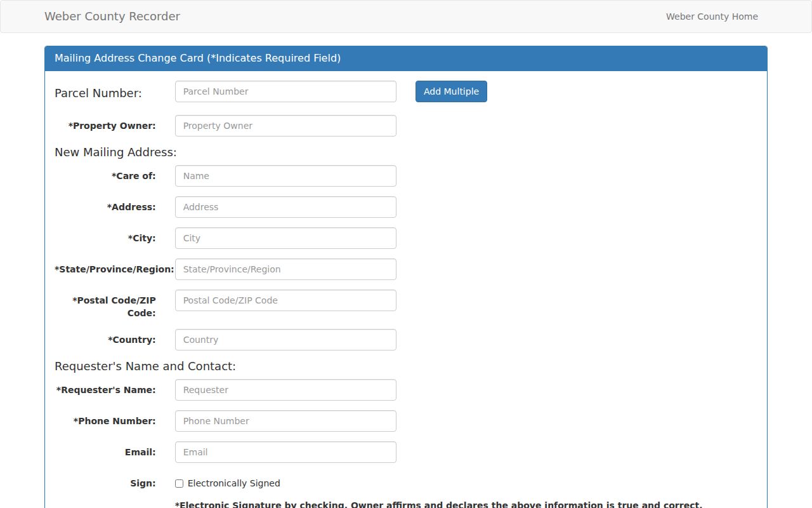Click into the Property Owner field
Viewport: 812px width, 508px height.
coord(285,126)
